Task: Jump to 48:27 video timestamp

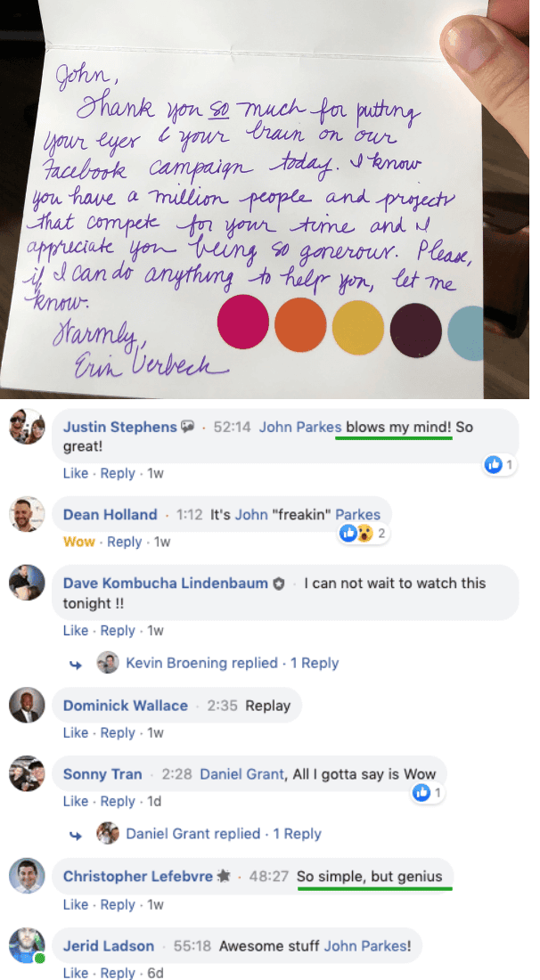Action: click(267, 877)
